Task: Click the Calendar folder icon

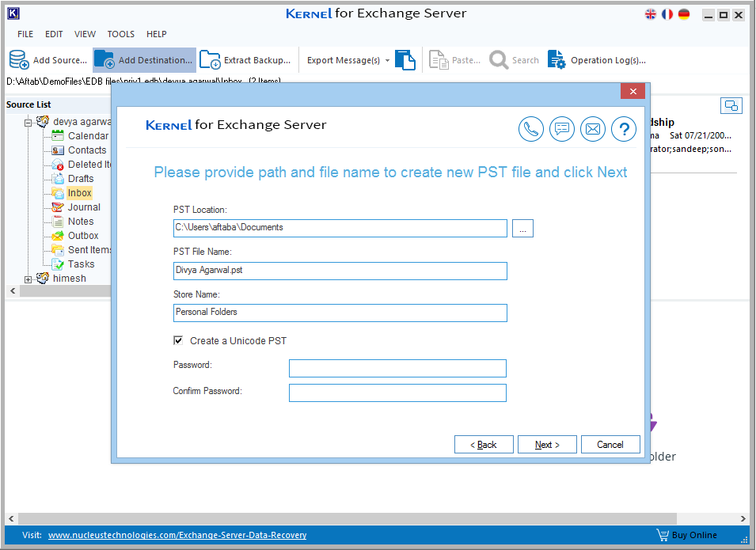Action: (x=58, y=136)
